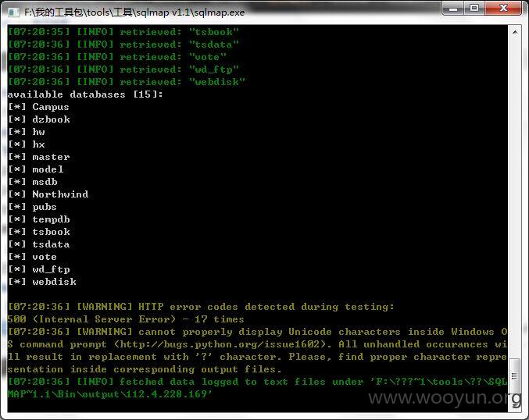The width and height of the screenshot is (529, 420).
Task: Select the 'tsdata' entry in database list
Action: tap(51, 244)
